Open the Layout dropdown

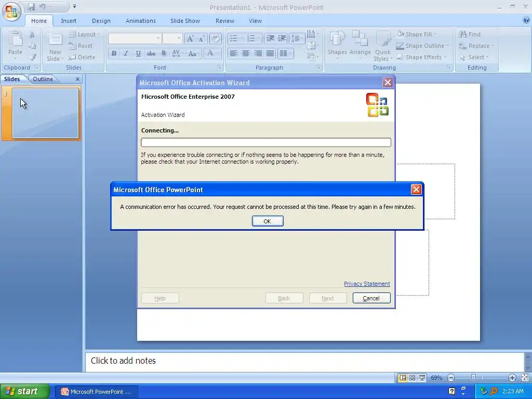(x=85, y=34)
